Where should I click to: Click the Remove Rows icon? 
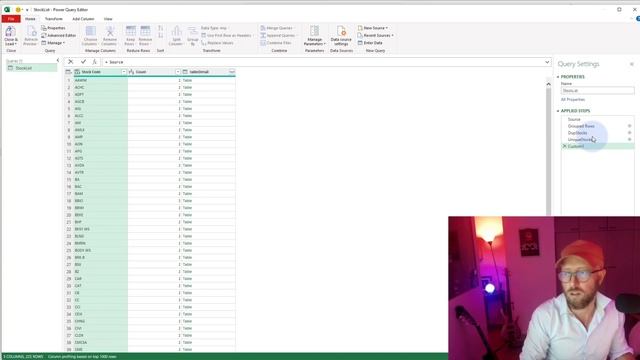click(x=145, y=32)
